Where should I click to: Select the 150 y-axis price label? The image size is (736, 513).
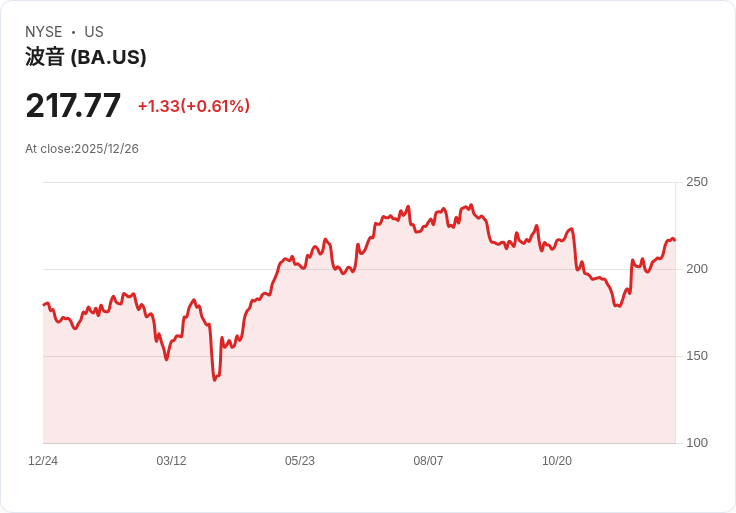(697, 356)
